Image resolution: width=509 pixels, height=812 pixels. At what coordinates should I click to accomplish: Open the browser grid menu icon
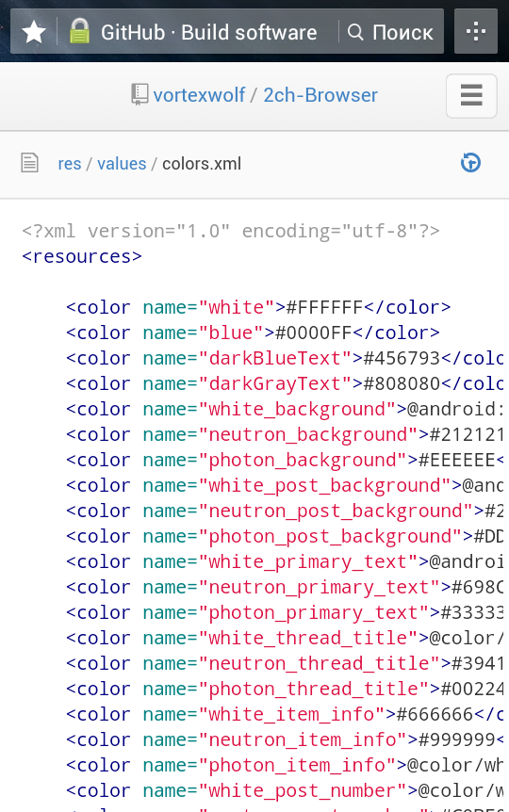point(476,32)
